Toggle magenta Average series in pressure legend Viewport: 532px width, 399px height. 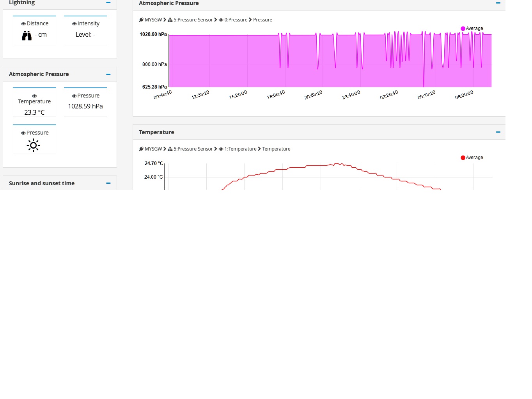[472, 28]
